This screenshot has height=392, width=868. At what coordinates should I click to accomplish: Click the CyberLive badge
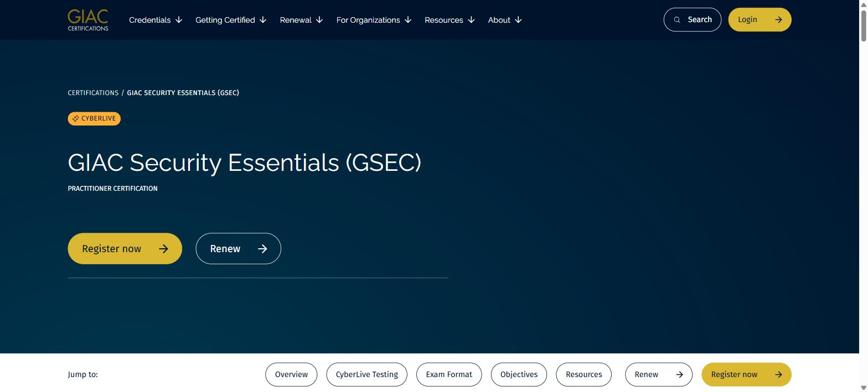click(94, 119)
